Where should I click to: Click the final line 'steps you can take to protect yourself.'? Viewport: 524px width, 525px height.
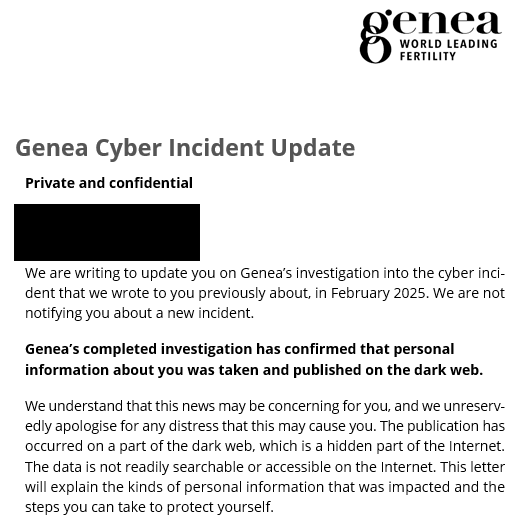pos(149,507)
